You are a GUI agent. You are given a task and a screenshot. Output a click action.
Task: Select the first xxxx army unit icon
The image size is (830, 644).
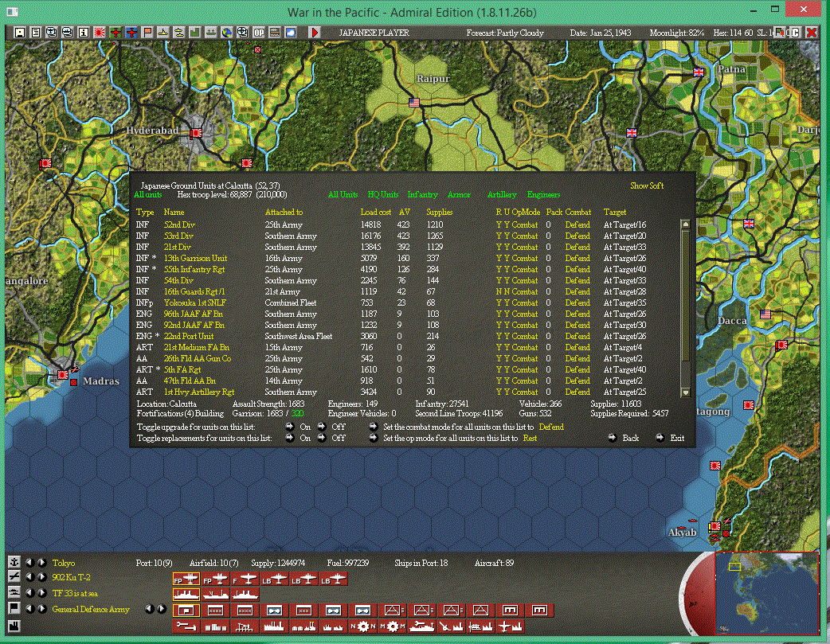pos(215,610)
